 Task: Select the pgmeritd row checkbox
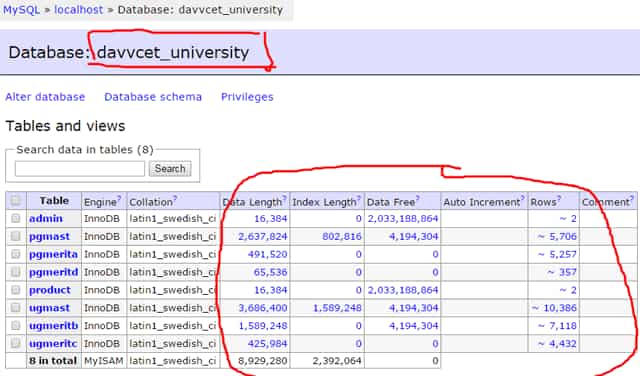tap(16, 272)
